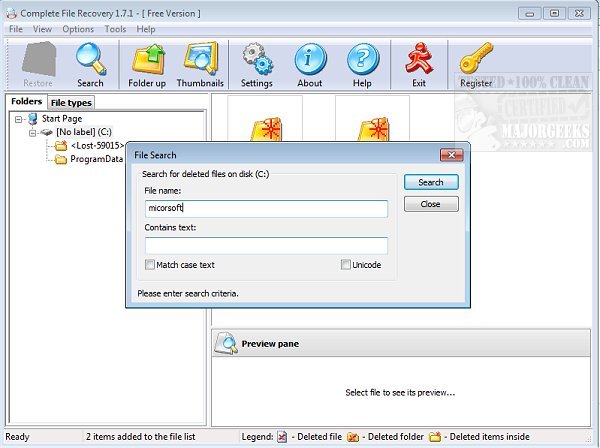Open the Options menu

(x=78, y=29)
